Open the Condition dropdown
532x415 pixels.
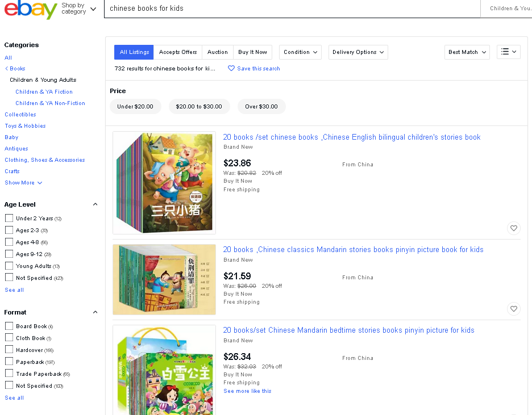pyautogui.click(x=300, y=52)
